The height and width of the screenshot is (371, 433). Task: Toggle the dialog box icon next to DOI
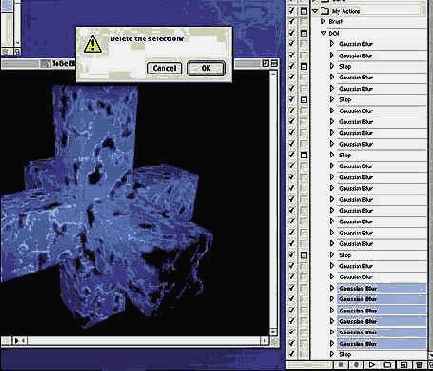pyautogui.click(x=304, y=33)
